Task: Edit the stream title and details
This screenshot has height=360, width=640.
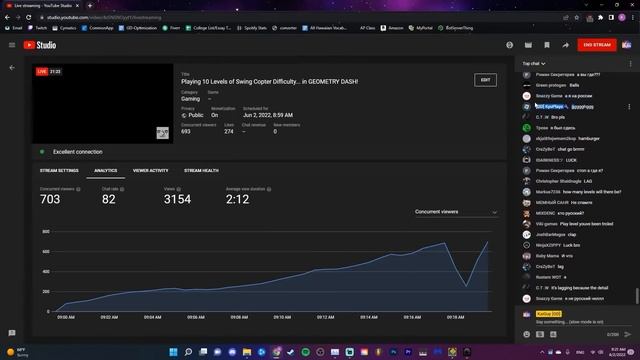Action: 485,80
